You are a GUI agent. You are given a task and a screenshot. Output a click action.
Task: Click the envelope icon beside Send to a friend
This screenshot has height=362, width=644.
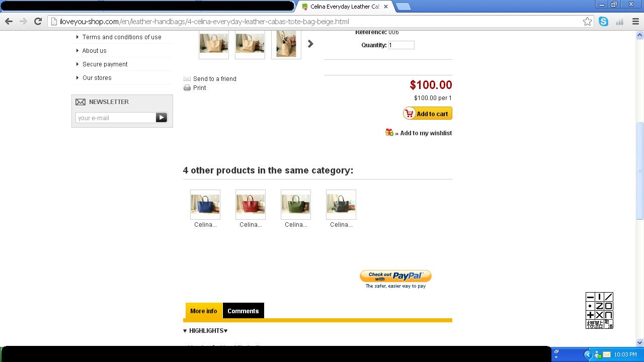pyautogui.click(x=187, y=78)
